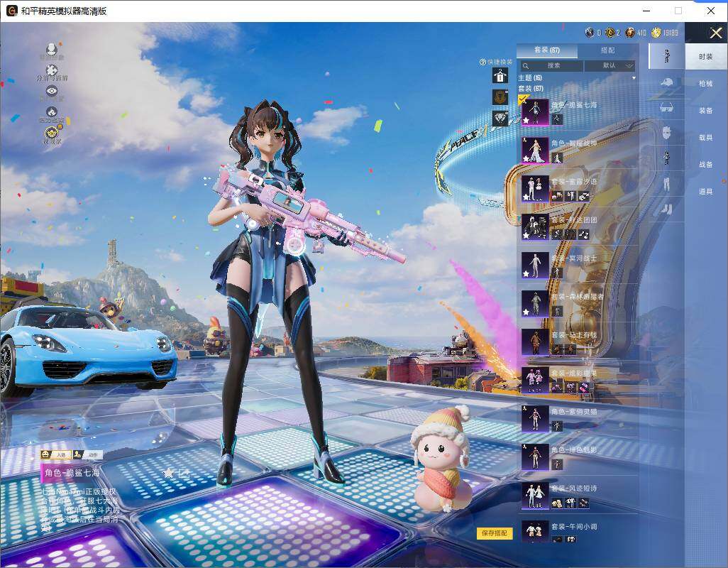Click 套装-蜜露汐语 third piece icon
Image resolution: width=728 pixels, height=568 pixels.
pos(584,196)
